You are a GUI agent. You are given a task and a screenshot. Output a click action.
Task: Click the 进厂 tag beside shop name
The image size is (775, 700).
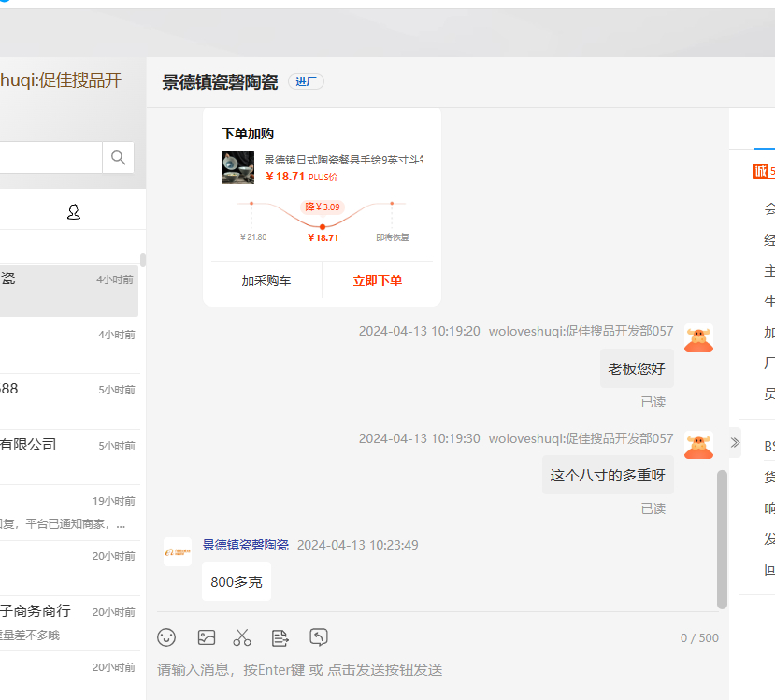click(306, 81)
